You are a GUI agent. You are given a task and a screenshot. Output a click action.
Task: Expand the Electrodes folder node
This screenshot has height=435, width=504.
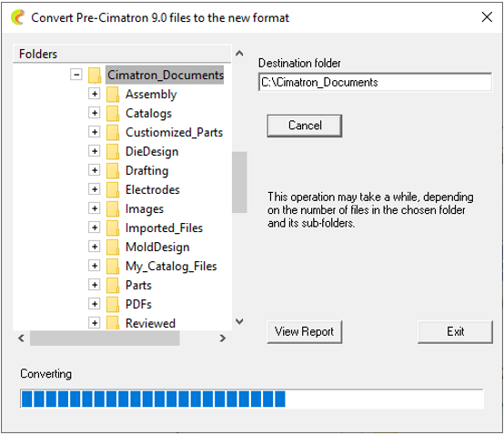pos(95,189)
